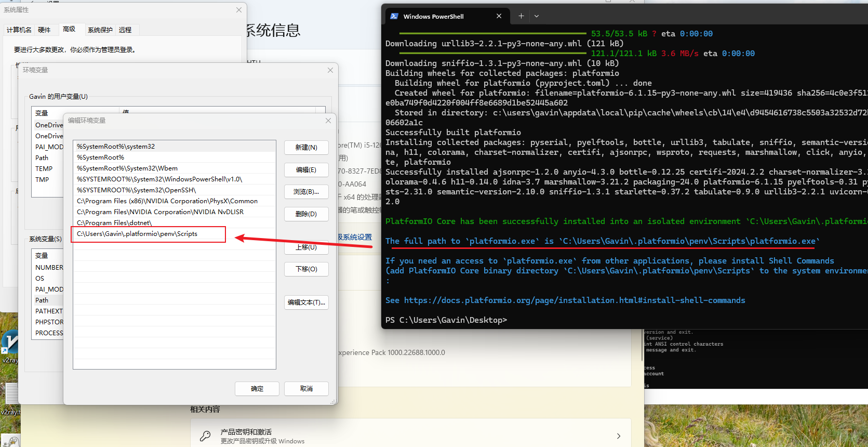Select the WindowsPowerShell\v1.0 path entry
The image size is (868, 447).
174,179
